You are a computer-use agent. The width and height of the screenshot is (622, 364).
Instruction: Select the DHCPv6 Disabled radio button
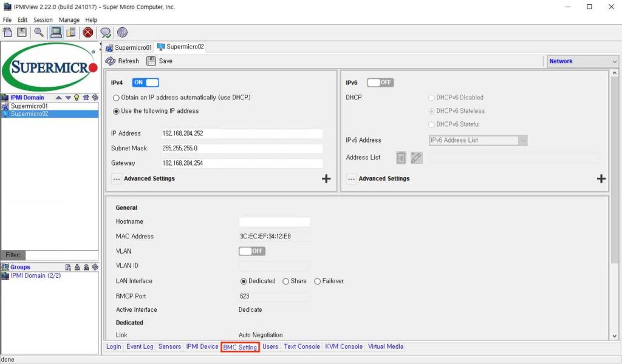point(432,98)
